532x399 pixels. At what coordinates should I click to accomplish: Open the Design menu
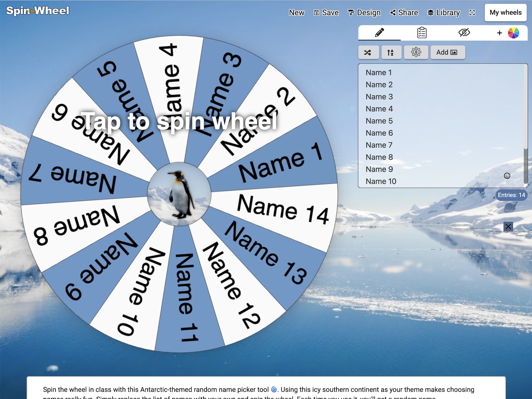[364, 13]
